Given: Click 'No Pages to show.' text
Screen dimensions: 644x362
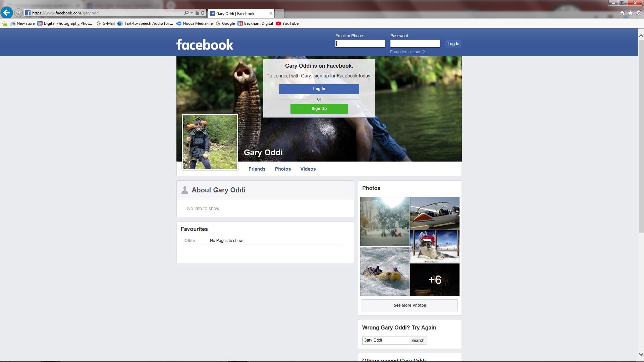Looking at the screenshot, I should point(227,241).
